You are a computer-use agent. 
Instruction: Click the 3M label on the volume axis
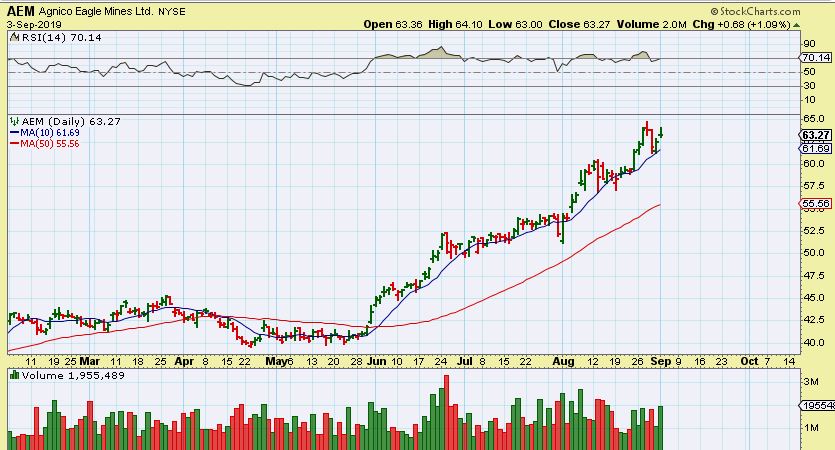point(811,381)
